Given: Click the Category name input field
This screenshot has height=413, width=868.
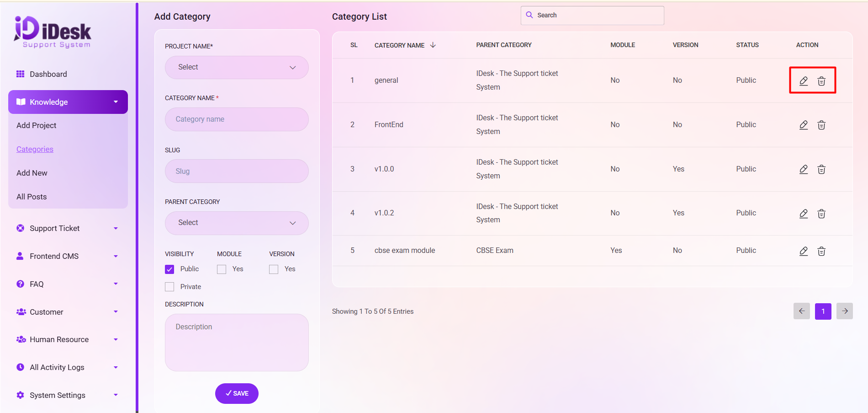Looking at the screenshot, I should click(x=237, y=119).
